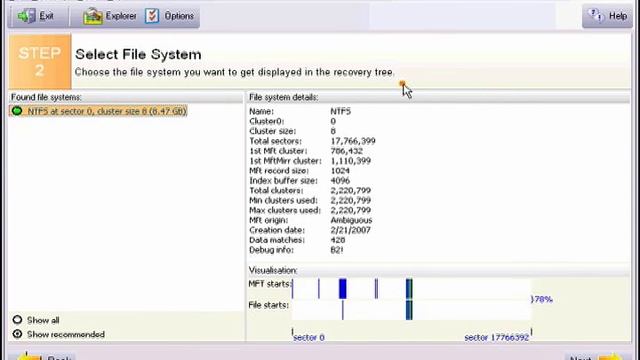Click the Debug info value B2!

337,250
